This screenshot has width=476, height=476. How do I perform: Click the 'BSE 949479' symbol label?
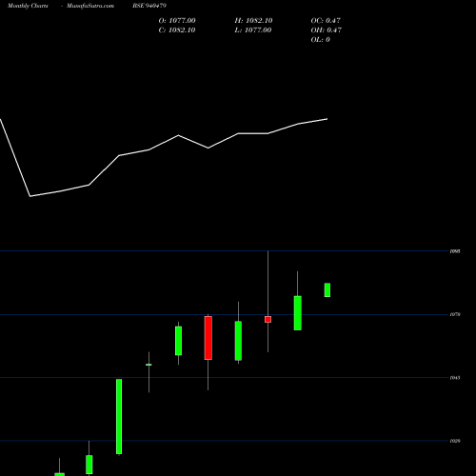149,6
